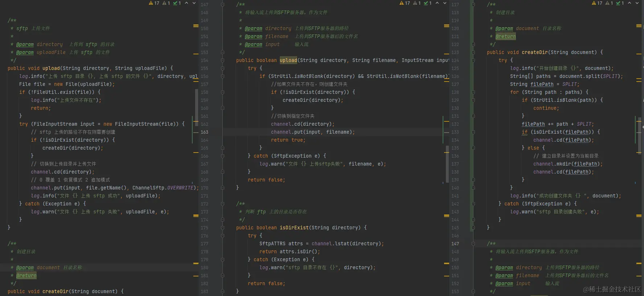This screenshot has height=296, width=644.
Task: Click 'channel.put(input, filename);' at line 163
Action: pos(313,132)
